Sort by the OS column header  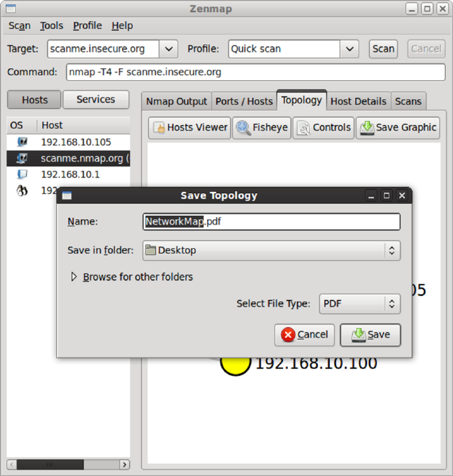[22, 125]
